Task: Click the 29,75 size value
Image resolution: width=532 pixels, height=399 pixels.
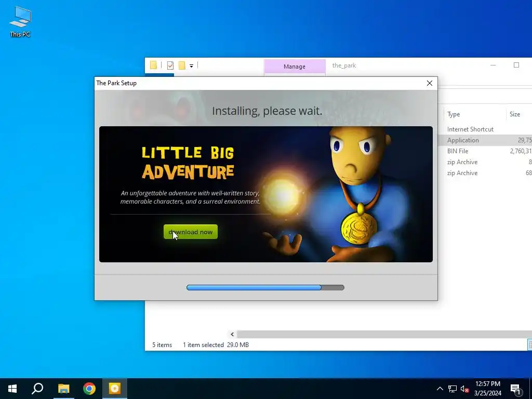Action: pyautogui.click(x=525, y=140)
